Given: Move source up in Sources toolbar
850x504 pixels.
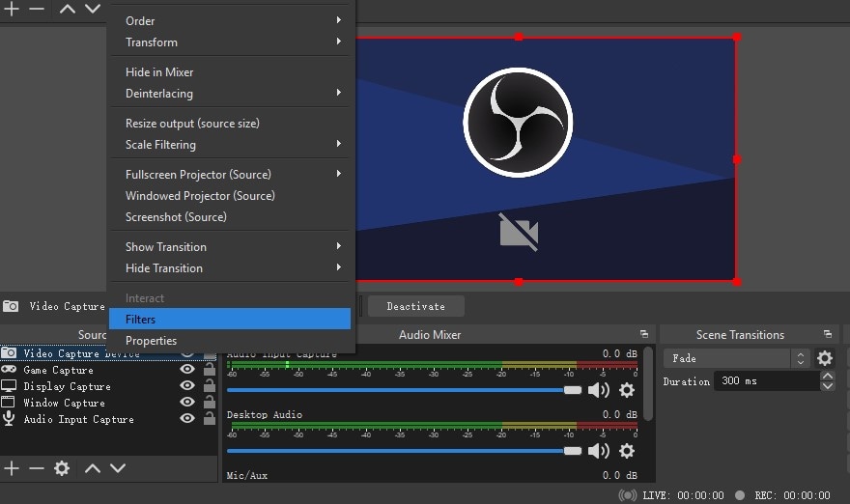Looking at the screenshot, I should [93, 468].
